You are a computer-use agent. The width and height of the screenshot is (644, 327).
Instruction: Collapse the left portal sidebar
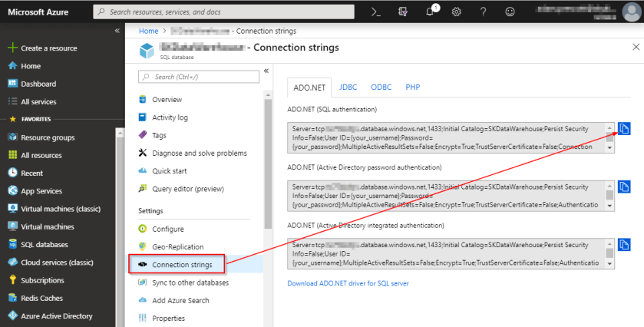(117, 31)
